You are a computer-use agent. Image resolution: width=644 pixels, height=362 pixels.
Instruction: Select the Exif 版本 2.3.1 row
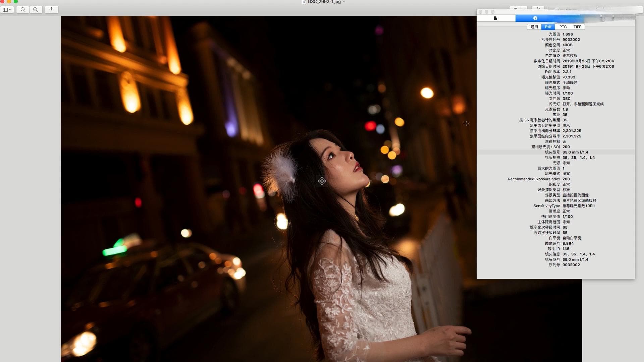(x=556, y=72)
